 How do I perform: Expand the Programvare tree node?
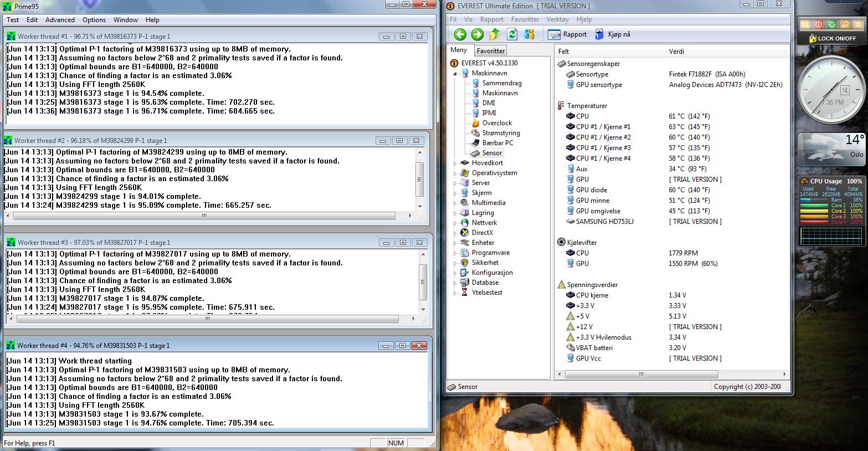[455, 253]
